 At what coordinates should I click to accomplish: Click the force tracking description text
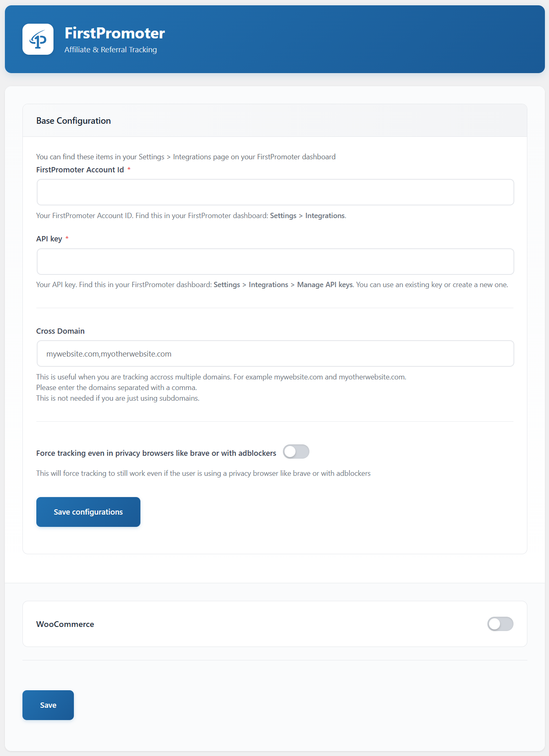pos(203,473)
